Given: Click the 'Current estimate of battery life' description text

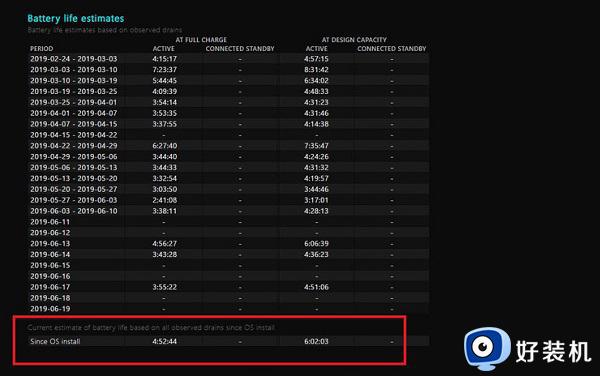Looking at the screenshot, I should [x=151, y=327].
